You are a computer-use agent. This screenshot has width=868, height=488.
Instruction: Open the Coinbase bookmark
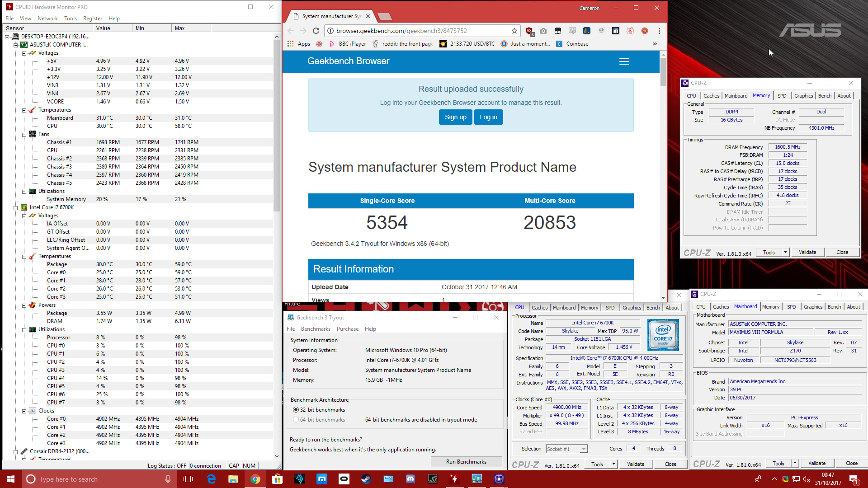(572, 44)
